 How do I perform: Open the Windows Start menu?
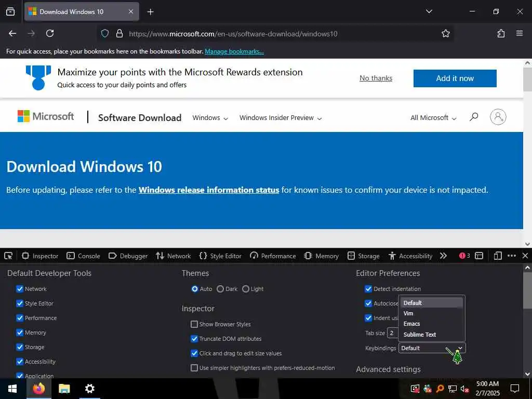tap(12, 389)
